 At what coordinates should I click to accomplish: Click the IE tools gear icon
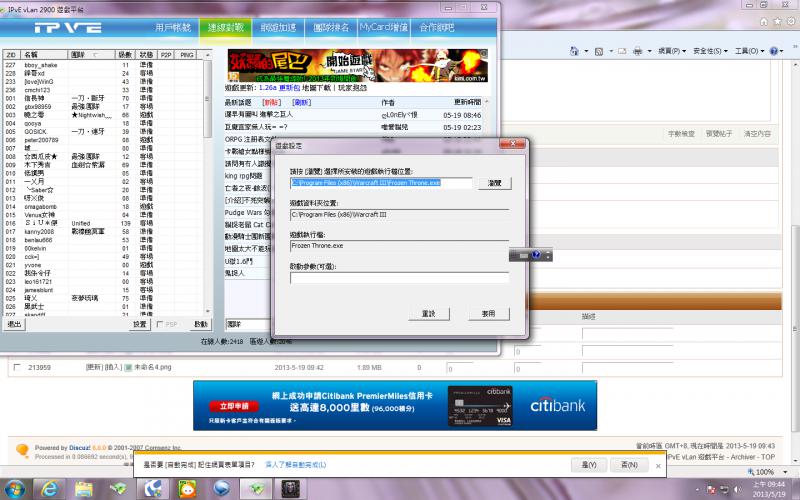tap(792, 21)
